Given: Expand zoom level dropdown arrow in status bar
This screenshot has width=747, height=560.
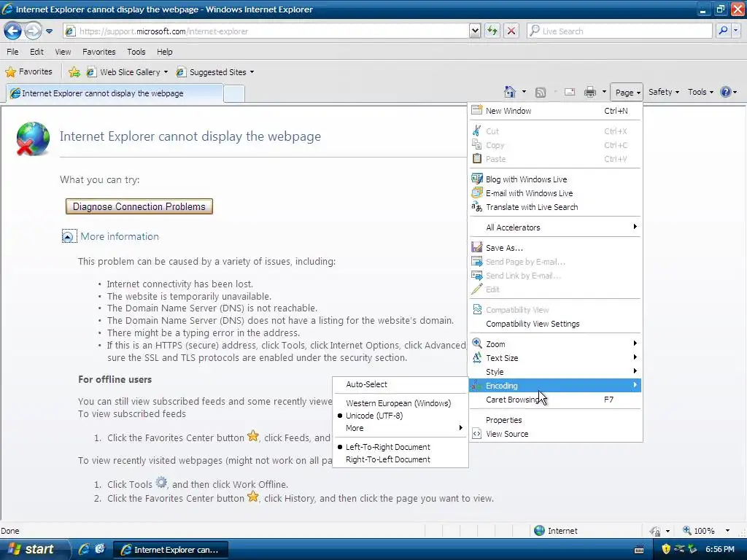Looking at the screenshot, I should pyautogui.click(x=727, y=531).
